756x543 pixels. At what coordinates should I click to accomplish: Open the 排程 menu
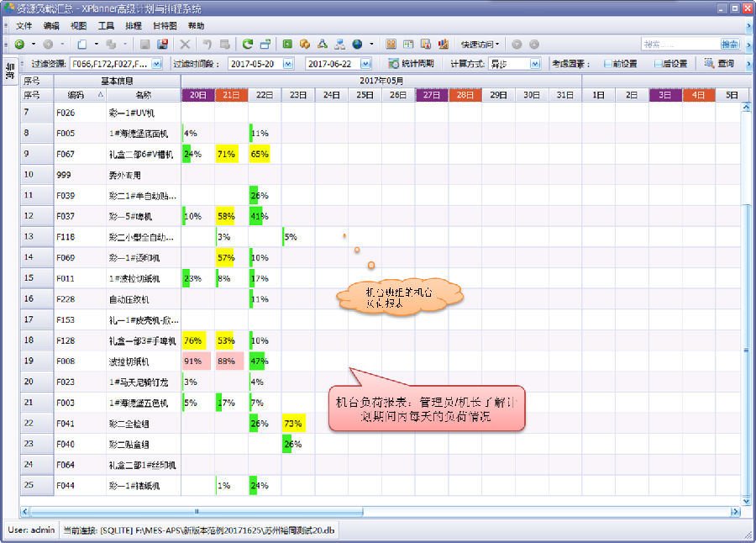click(x=133, y=26)
